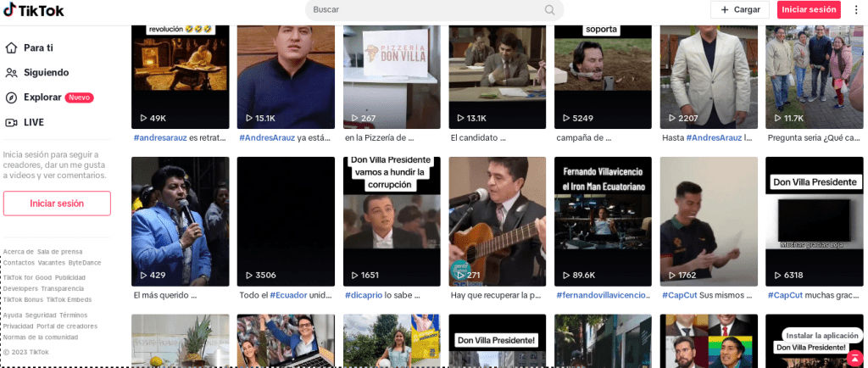Open the Iron Man Ecuatoriano video thumbnail

[x=603, y=220]
